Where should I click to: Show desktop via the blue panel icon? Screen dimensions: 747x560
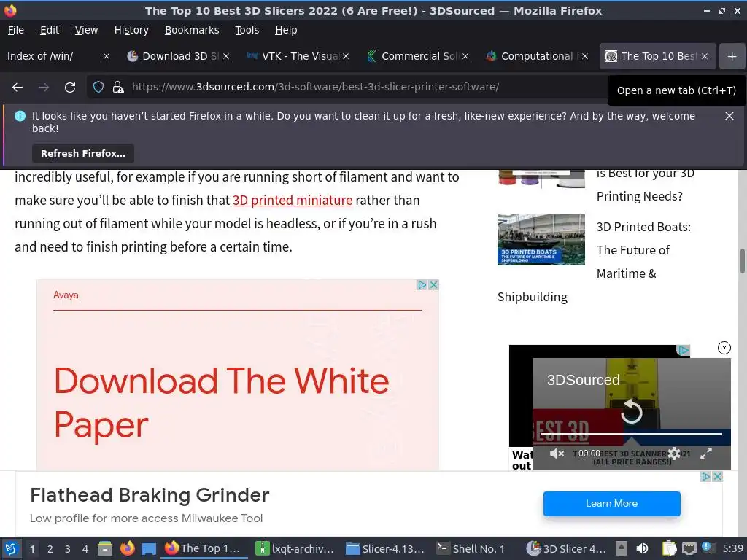[x=149, y=549]
